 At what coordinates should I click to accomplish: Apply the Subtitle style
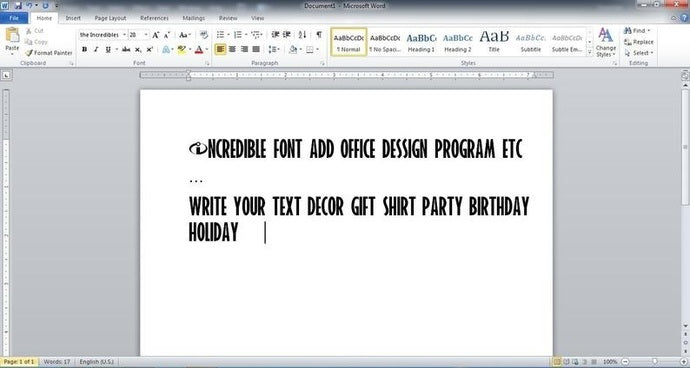[x=531, y=42]
